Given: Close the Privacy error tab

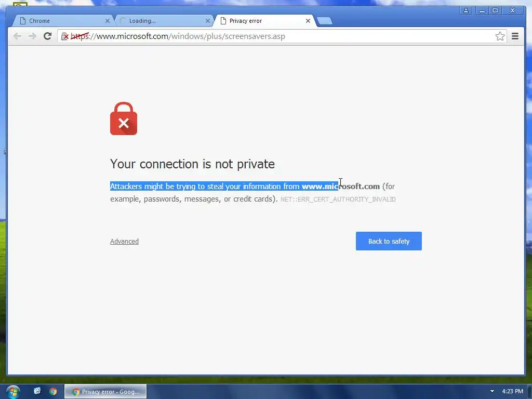Looking at the screenshot, I should tap(308, 21).
